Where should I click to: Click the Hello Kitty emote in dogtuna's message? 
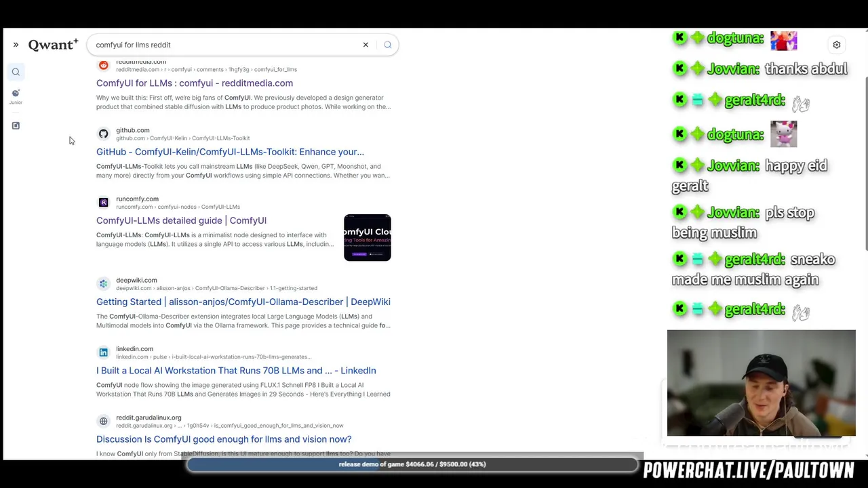(784, 134)
